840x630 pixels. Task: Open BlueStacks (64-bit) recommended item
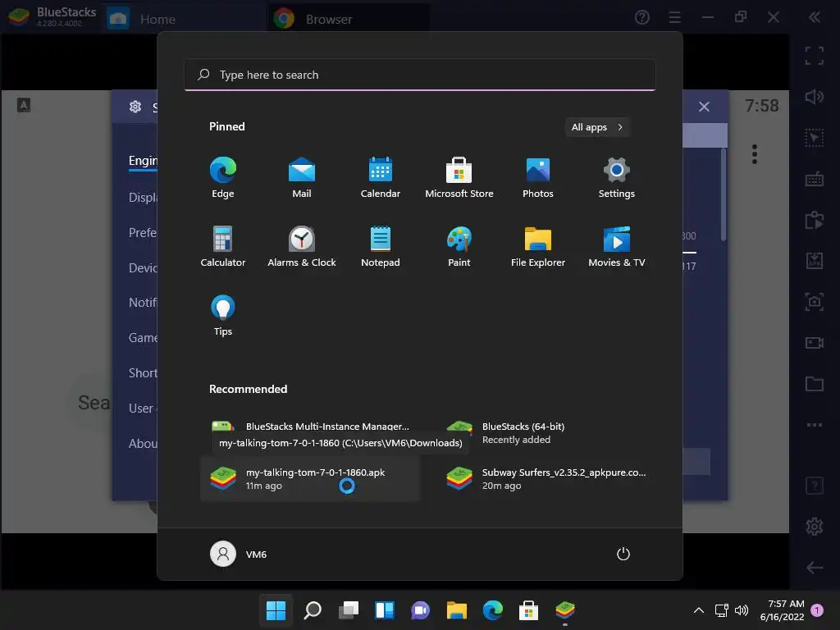point(546,433)
